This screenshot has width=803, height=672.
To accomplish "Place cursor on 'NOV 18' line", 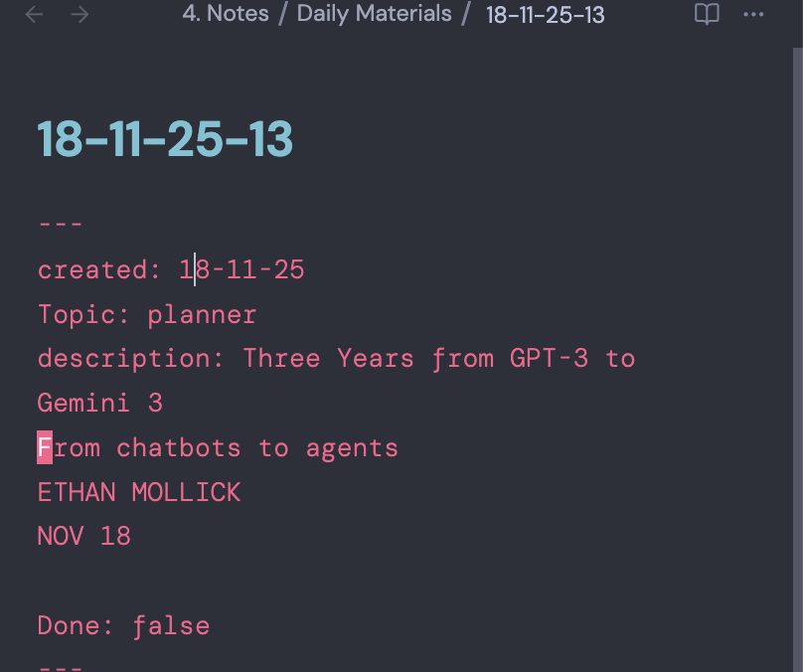I will click(x=84, y=537).
